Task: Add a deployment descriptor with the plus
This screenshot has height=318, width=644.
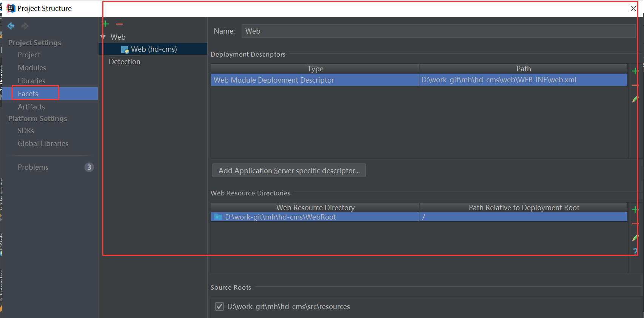Action: click(635, 71)
